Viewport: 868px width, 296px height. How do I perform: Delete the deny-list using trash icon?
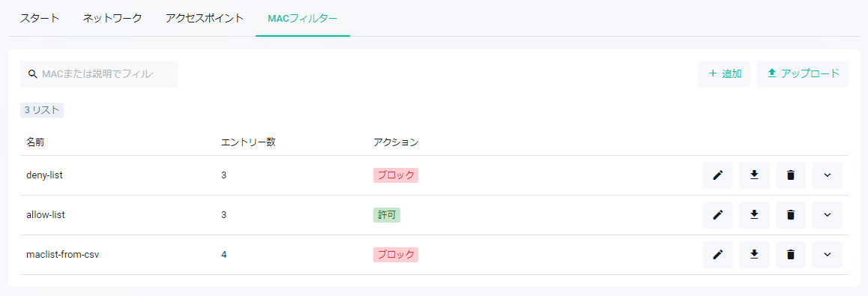click(791, 175)
